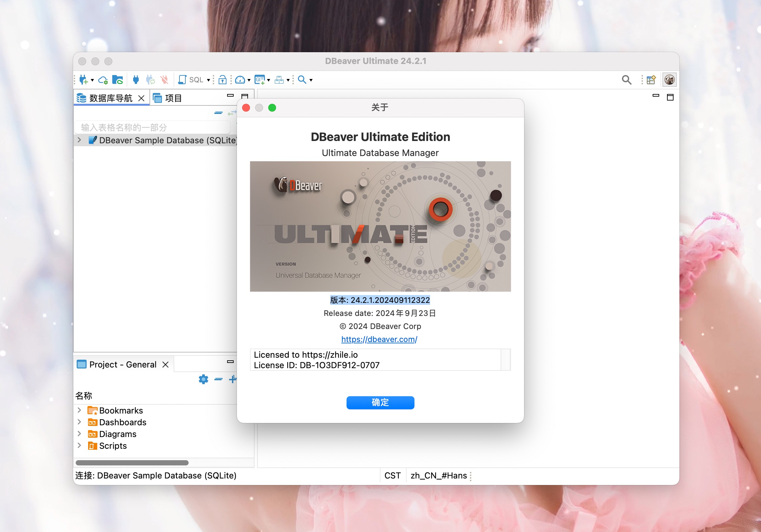Click the transaction lock icon
The height and width of the screenshot is (532, 761).
223,80
